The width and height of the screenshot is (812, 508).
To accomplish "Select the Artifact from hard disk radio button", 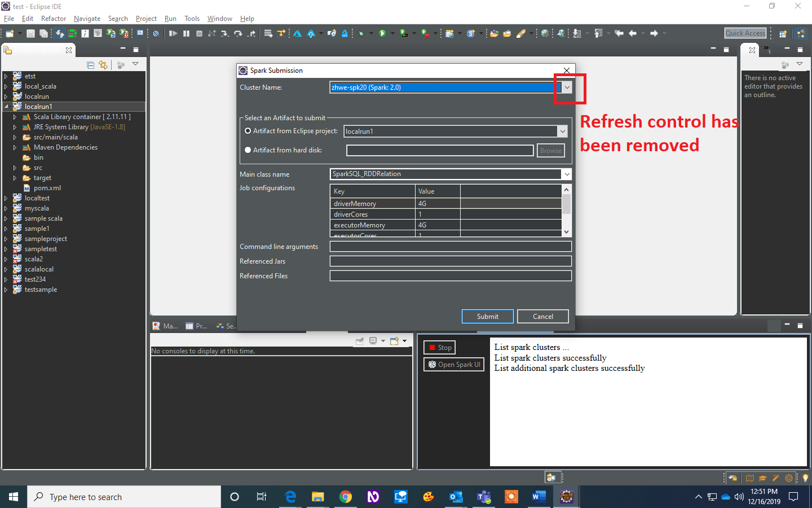I will pyautogui.click(x=248, y=150).
